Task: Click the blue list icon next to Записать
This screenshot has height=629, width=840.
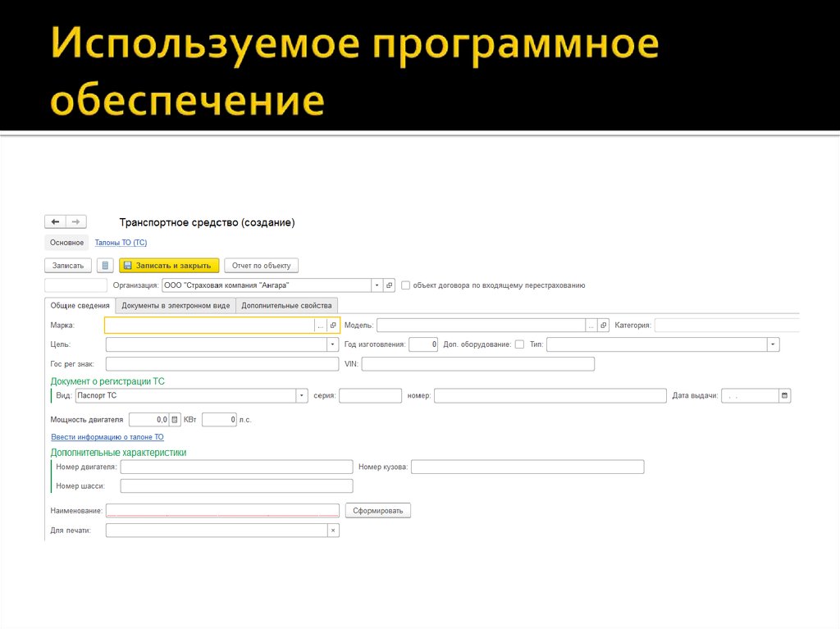Action: (105, 265)
